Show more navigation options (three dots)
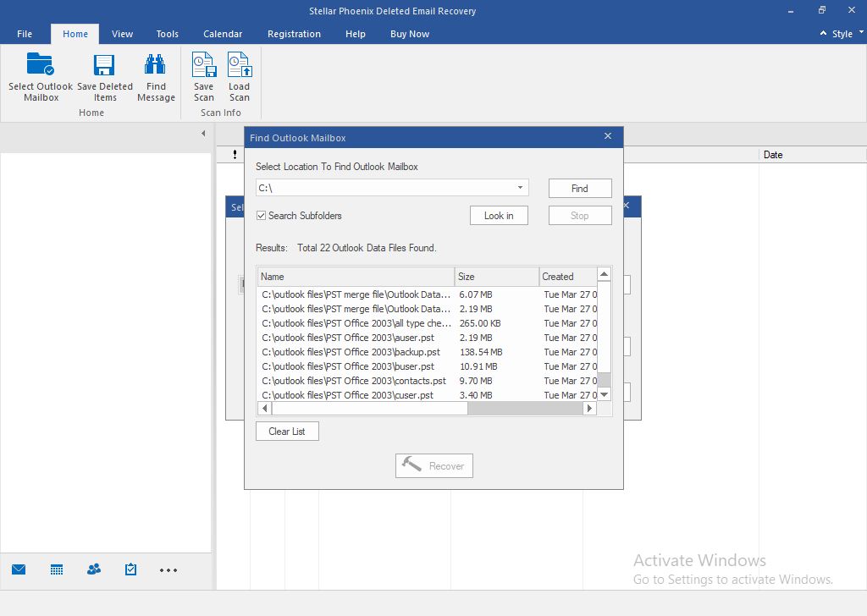The height and width of the screenshot is (616, 867). coord(168,570)
